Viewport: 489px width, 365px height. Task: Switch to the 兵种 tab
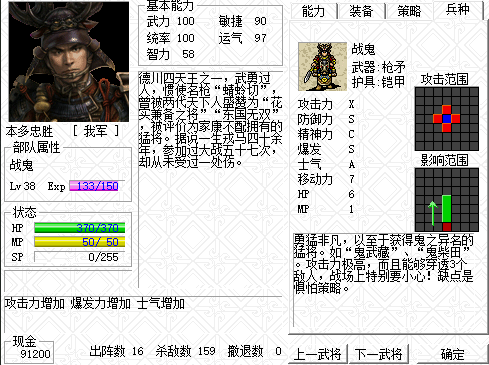[x=458, y=10]
